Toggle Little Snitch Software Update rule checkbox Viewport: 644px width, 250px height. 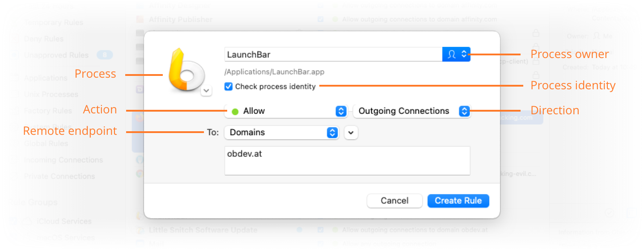coord(321,230)
